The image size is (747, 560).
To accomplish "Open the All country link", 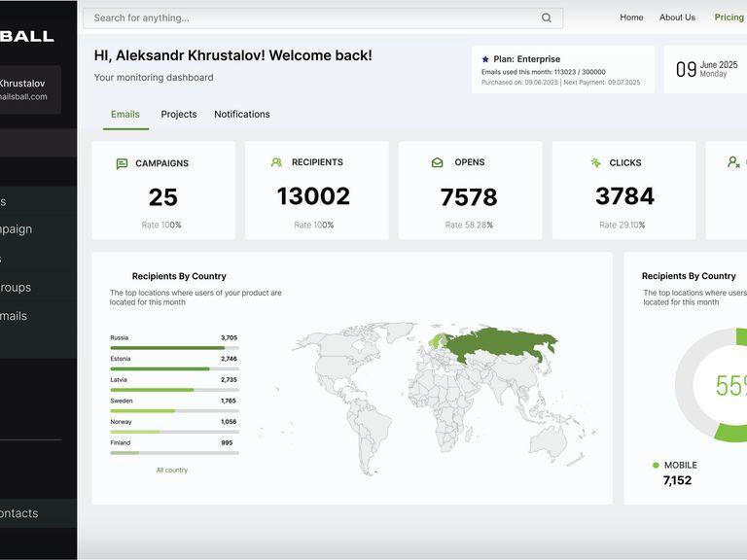I will 172,470.
